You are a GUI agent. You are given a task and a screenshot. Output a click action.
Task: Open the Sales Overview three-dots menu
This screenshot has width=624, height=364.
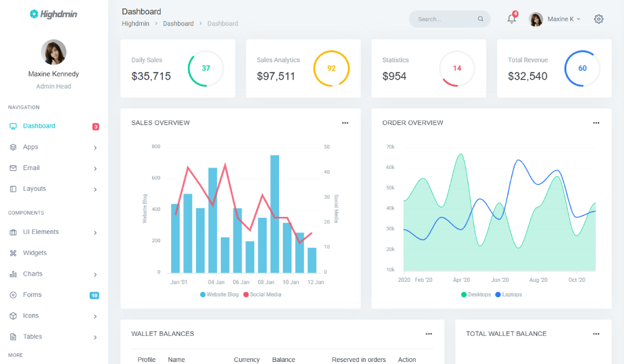pyautogui.click(x=345, y=123)
